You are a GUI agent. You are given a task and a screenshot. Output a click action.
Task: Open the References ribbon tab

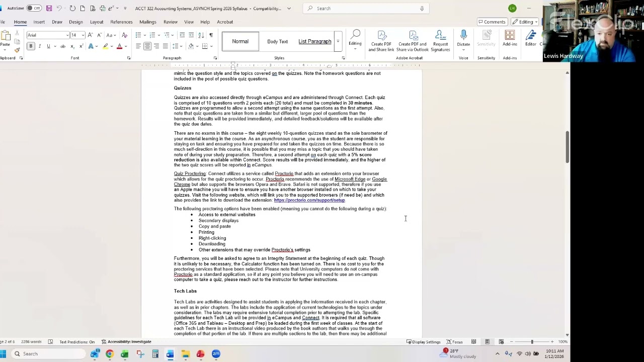coord(121,22)
